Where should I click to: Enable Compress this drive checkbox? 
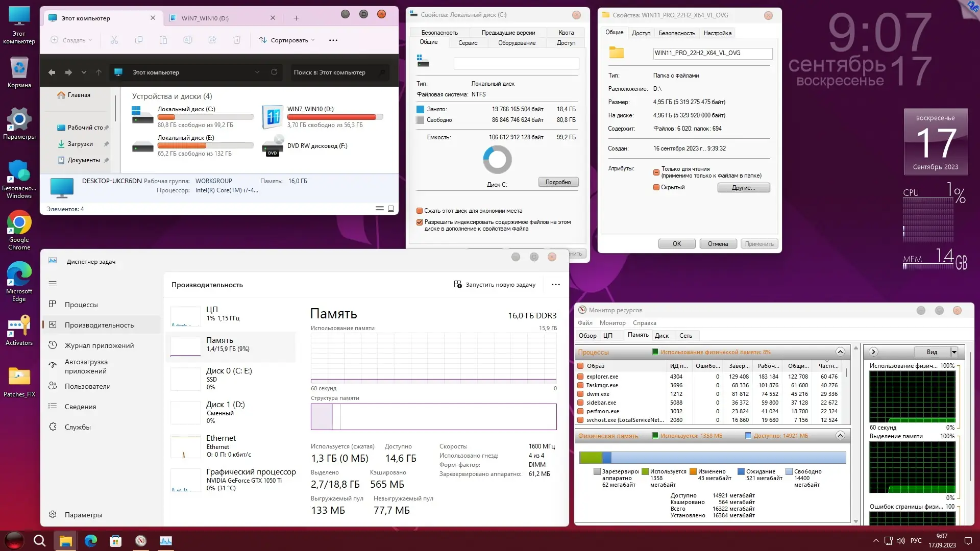[420, 211]
